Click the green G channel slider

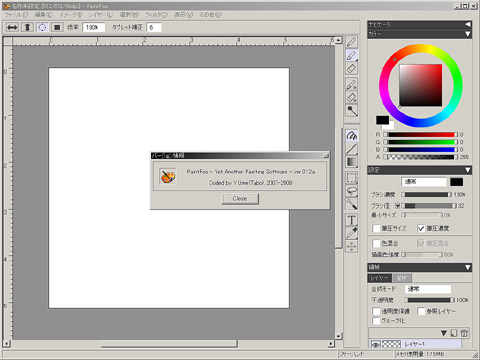click(421, 142)
